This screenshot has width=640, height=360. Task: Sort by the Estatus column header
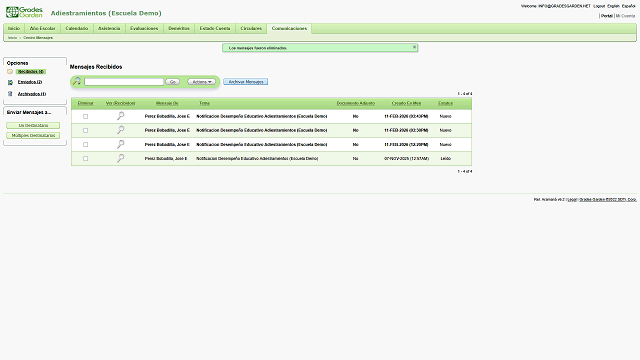tap(445, 103)
